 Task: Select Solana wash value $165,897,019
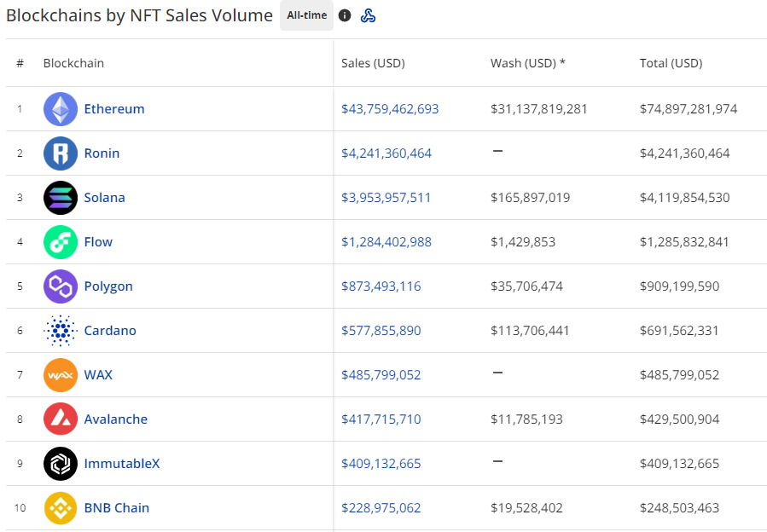pos(531,198)
